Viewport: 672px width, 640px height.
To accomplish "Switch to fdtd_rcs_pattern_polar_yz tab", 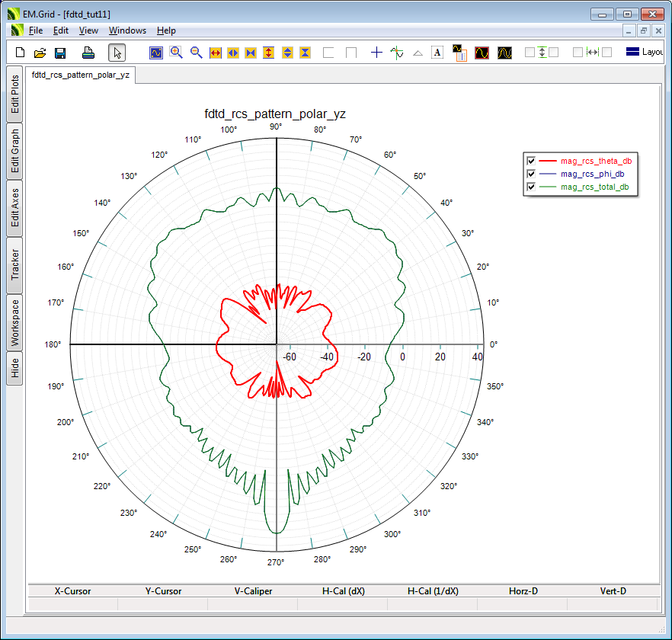I will pos(80,75).
